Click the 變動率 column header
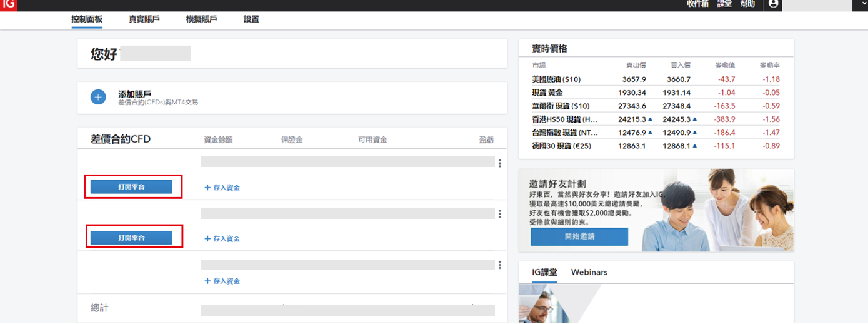This screenshot has height=324, width=868. pos(770,65)
